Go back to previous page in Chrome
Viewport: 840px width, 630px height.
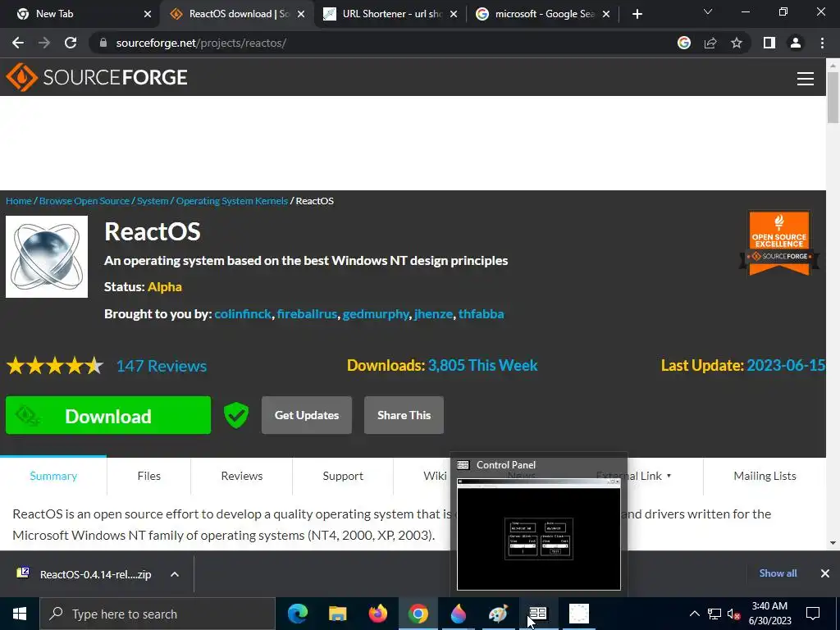18,43
